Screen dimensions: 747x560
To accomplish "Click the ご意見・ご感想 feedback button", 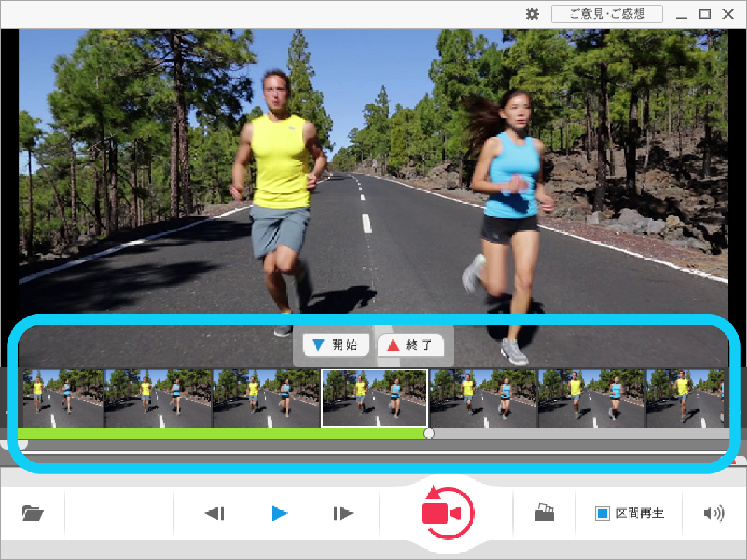I will [606, 14].
